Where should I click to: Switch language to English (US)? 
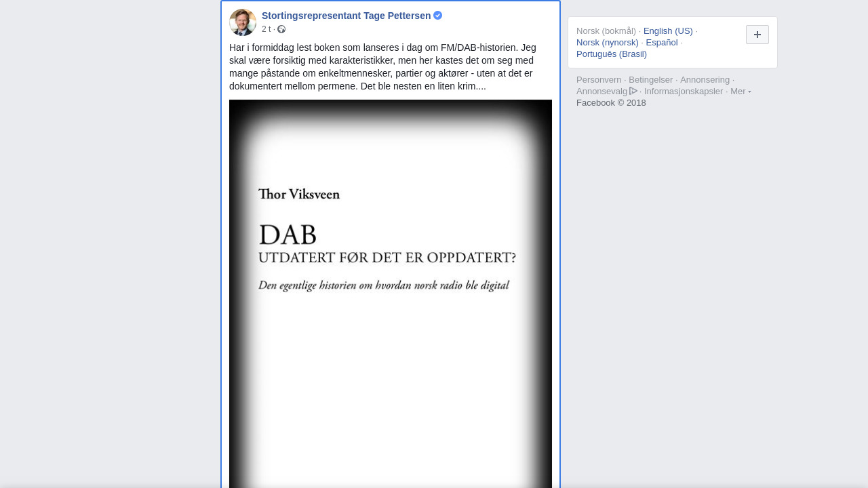tap(668, 31)
